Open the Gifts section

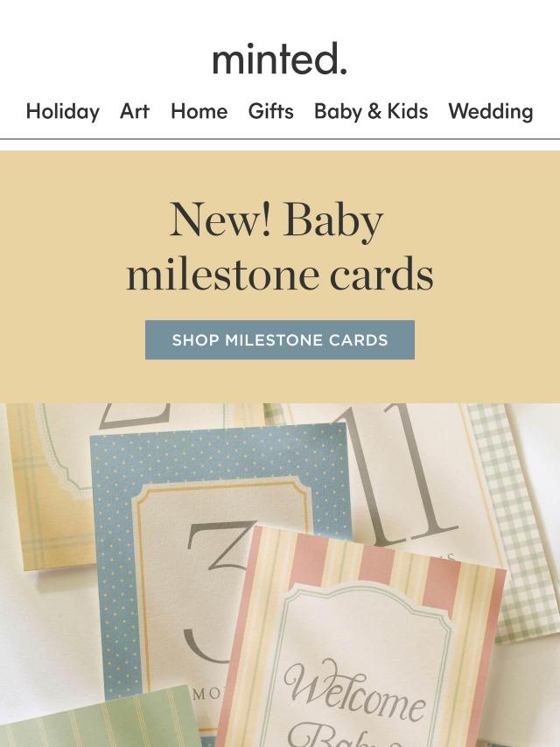coord(270,111)
